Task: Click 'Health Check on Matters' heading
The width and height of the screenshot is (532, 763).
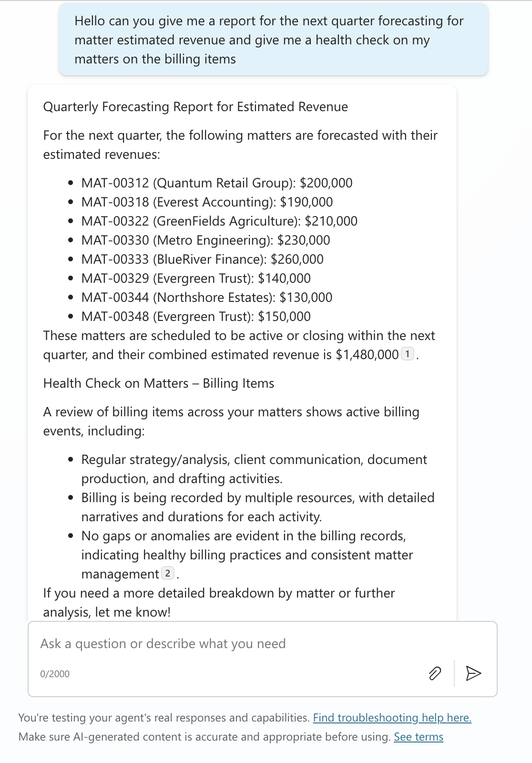Action: coord(158,383)
